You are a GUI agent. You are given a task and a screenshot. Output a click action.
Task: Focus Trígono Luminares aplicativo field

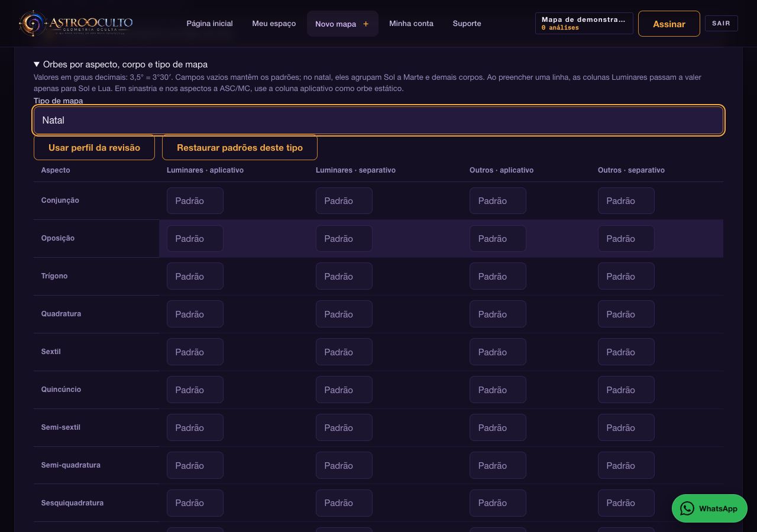pos(195,277)
